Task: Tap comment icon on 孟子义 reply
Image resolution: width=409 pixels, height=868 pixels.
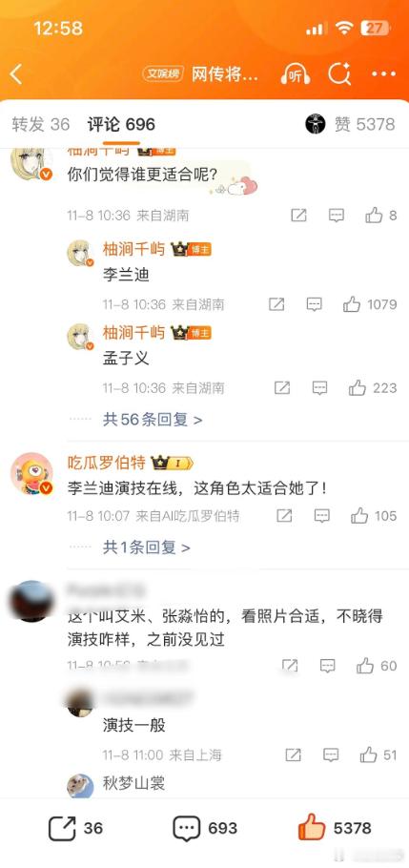Action: [319, 388]
